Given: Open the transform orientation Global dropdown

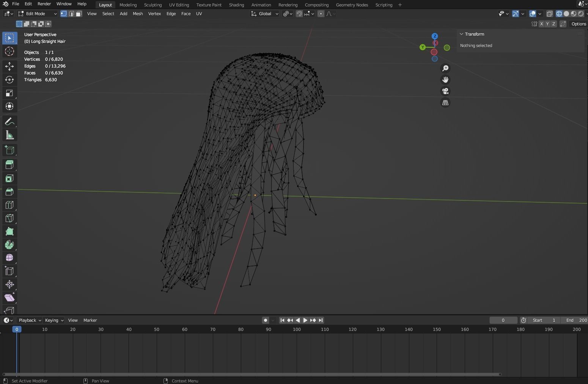Looking at the screenshot, I should [x=266, y=14].
